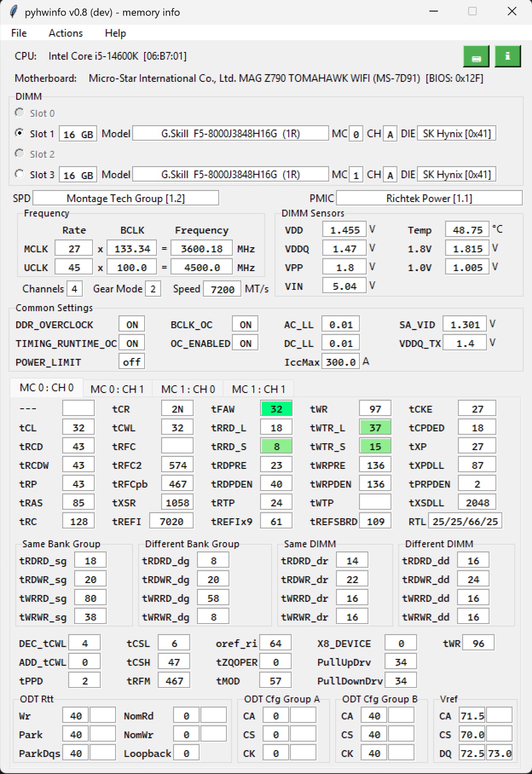
Task: Click the tCR value 2N
Action: point(177,409)
